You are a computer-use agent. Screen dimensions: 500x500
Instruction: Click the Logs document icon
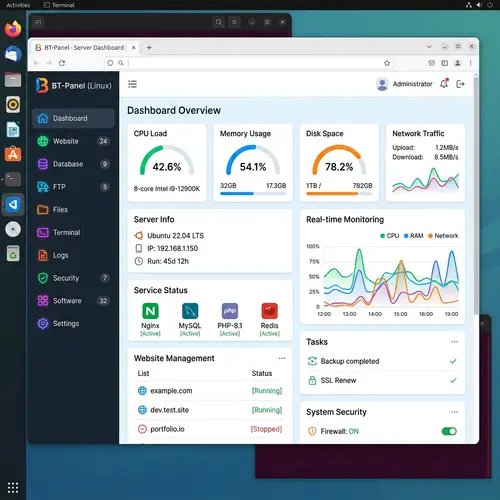(x=43, y=255)
